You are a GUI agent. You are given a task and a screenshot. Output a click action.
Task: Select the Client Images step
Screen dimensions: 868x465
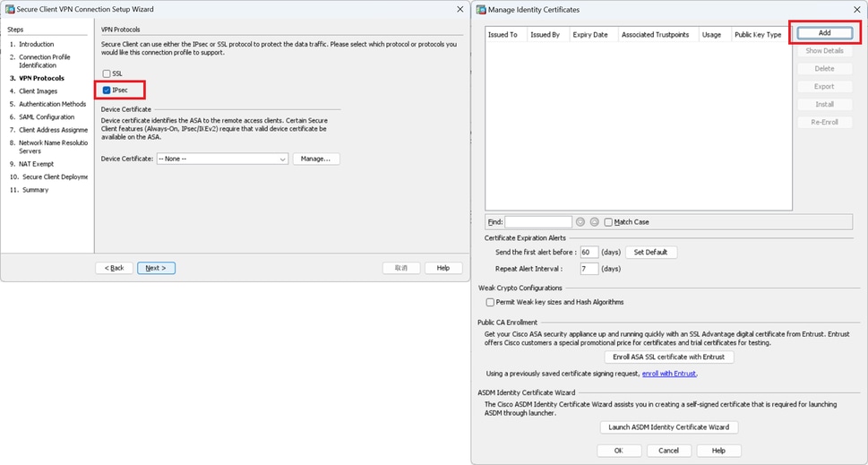coord(39,91)
